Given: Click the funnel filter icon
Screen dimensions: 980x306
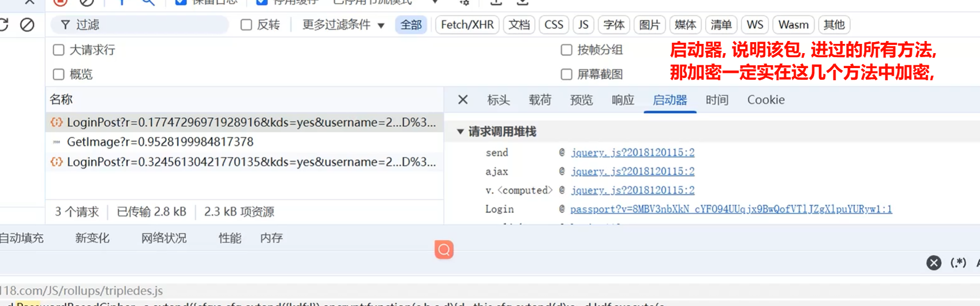Looking at the screenshot, I should click(65, 25).
